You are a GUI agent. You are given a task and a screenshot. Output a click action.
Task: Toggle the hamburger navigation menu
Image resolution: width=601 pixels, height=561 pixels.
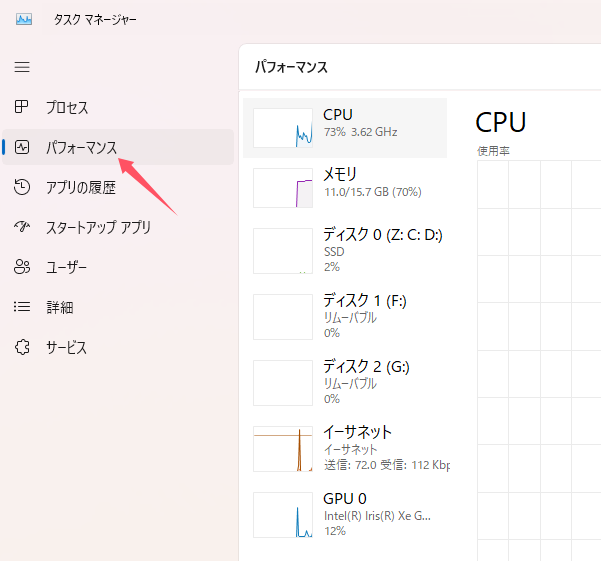[22, 67]
